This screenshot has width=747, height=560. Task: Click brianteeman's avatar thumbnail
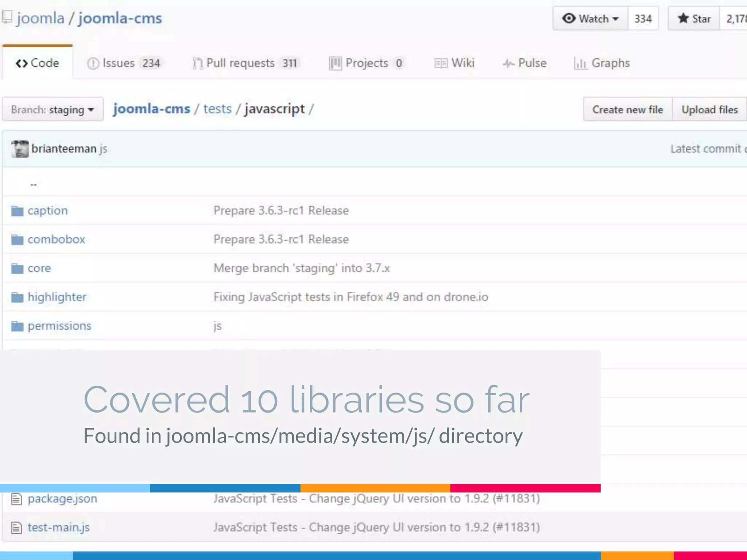[x=20, y=149]
